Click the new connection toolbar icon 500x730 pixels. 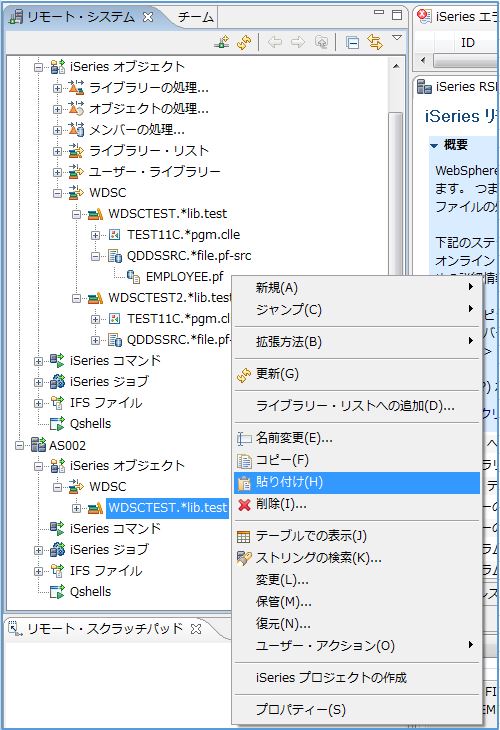222,42
